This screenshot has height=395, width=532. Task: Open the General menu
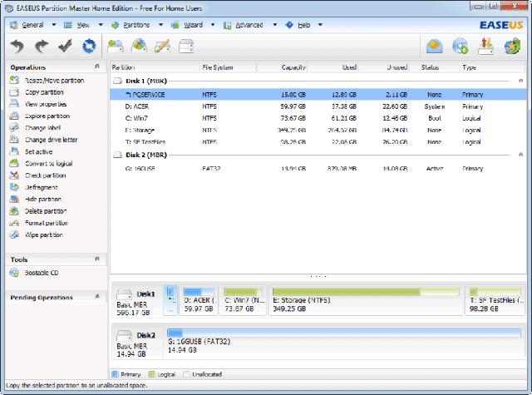tap(32, 25)
